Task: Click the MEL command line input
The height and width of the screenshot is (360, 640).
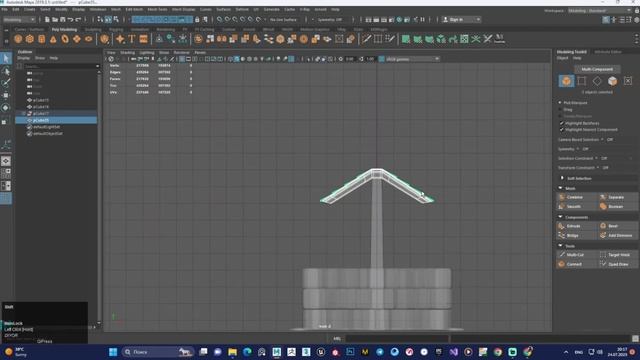Action: click(x=396, y=338)
